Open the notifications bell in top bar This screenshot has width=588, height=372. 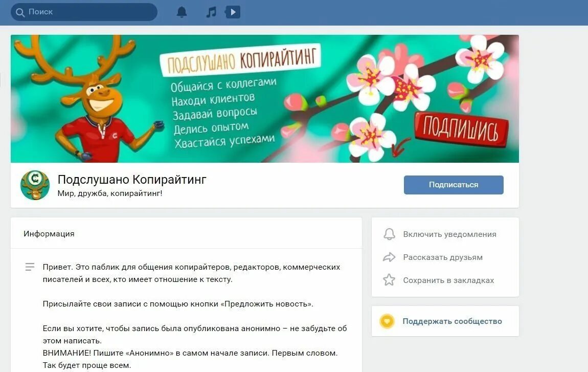tap(182, 12)
